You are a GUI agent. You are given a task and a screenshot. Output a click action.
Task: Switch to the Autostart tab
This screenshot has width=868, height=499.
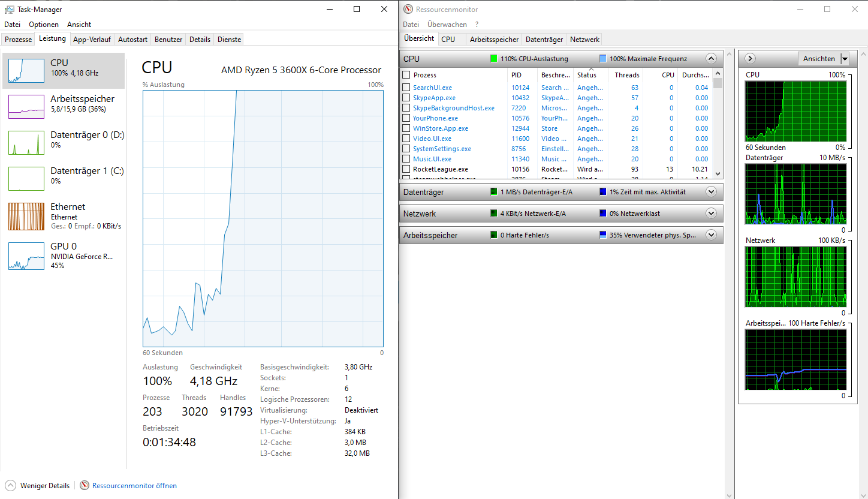(132, 40)
